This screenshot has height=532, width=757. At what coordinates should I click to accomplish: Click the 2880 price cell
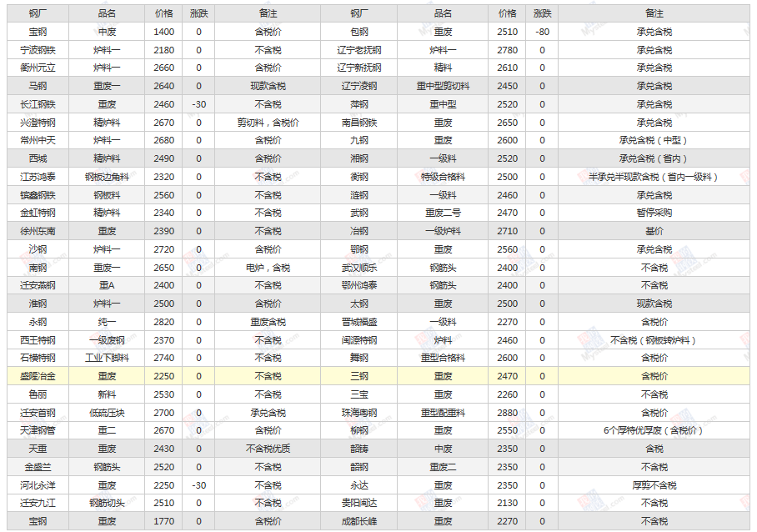[x=507, y=413]
